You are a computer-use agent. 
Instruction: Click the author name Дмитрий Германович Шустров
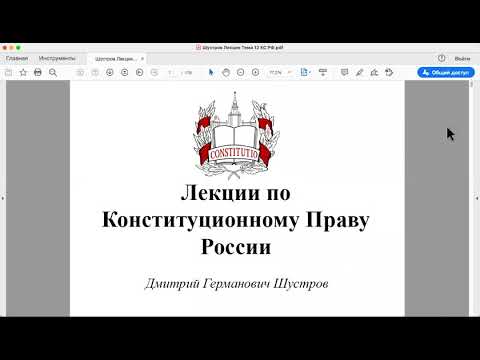237,284
